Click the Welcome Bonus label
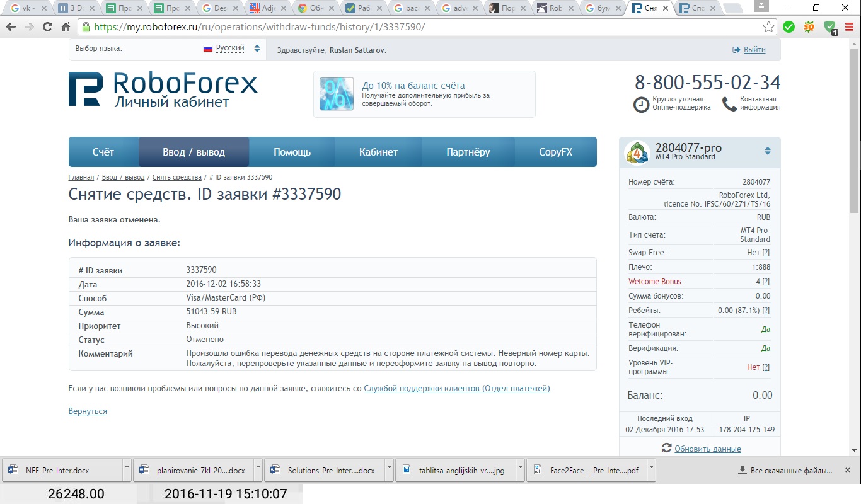The width and height of the screenshot is (861, 504). point(656,282)
